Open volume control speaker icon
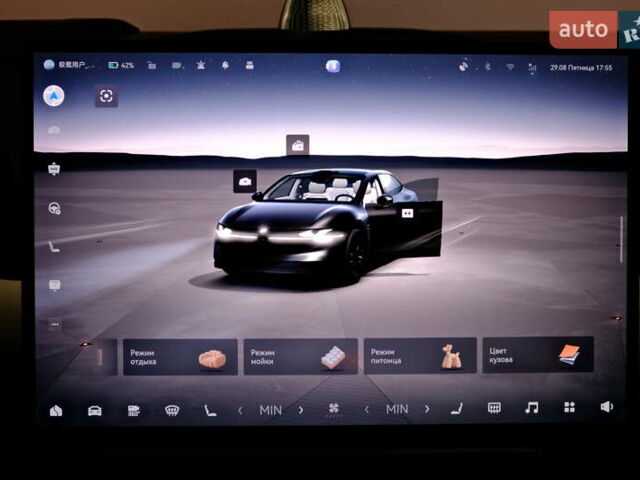 click(x=607, y=407)
